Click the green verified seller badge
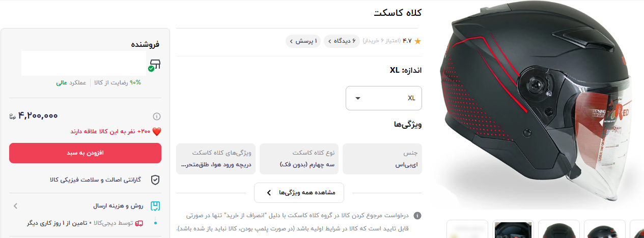 tap(151, 69)
